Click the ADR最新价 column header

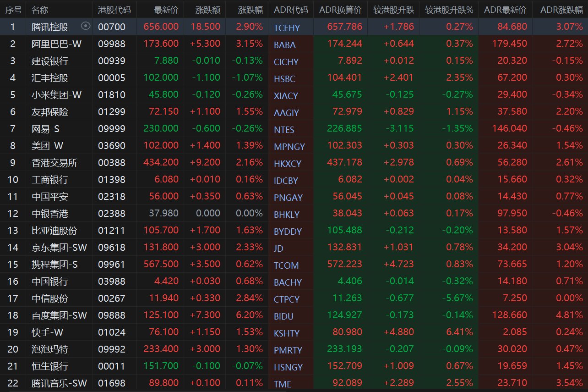tap(506, 10)
